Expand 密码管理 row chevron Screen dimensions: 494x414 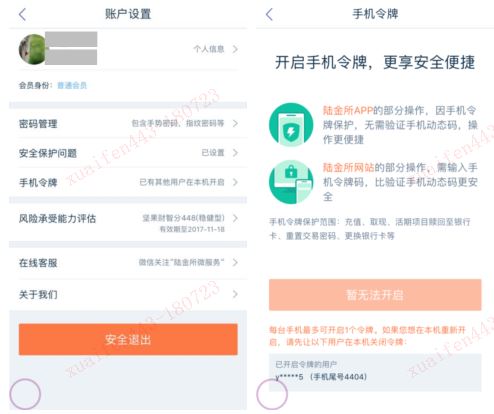pos(235,124)
